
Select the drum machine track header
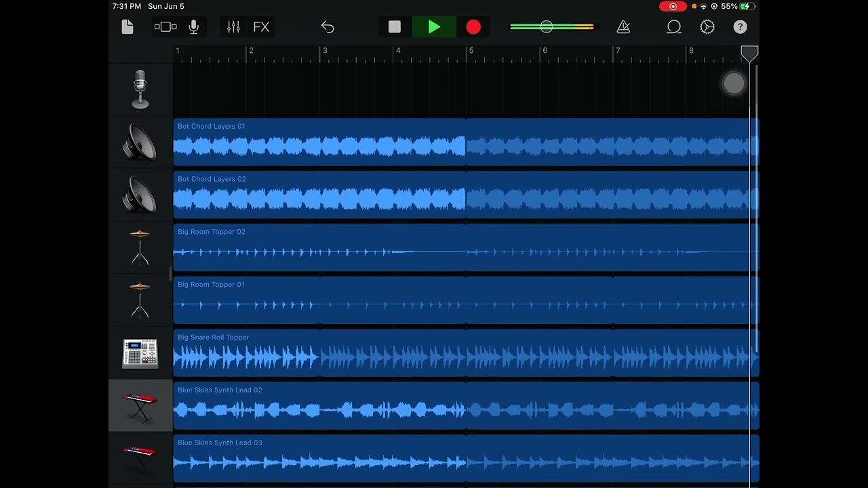coord(140,353)
